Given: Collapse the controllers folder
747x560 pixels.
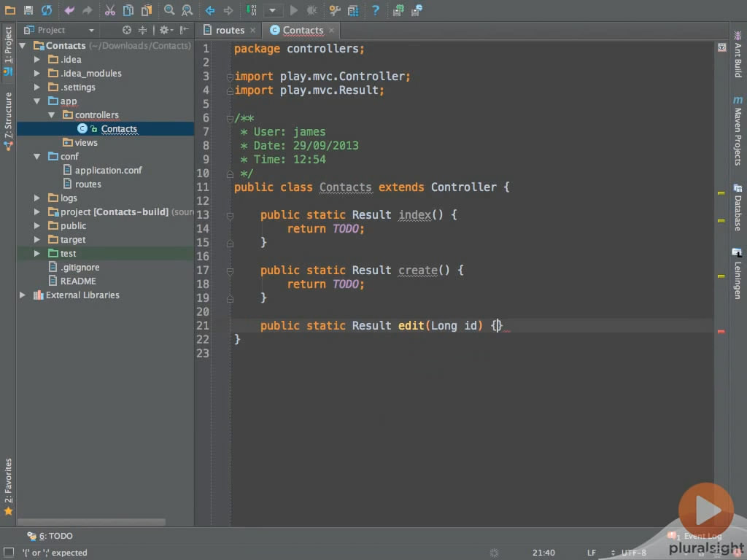Looking at the screenshot, I should [51, 114].
